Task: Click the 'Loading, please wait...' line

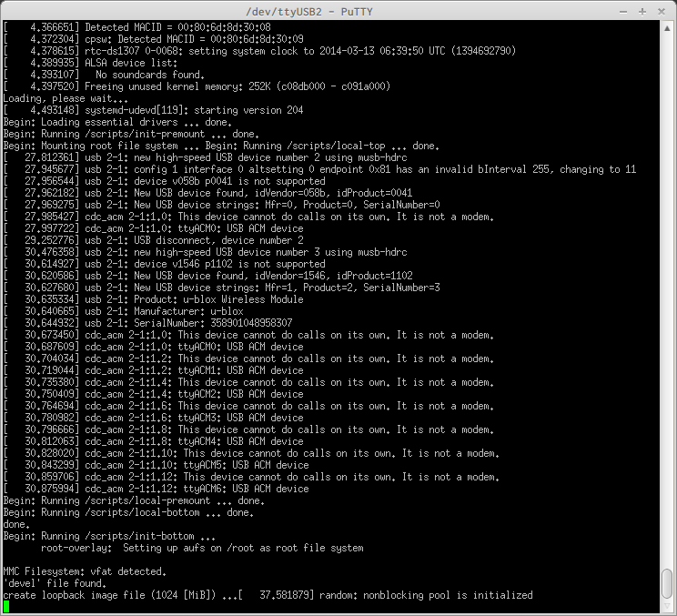Action: pyautogui.click(x=66, y=98)
